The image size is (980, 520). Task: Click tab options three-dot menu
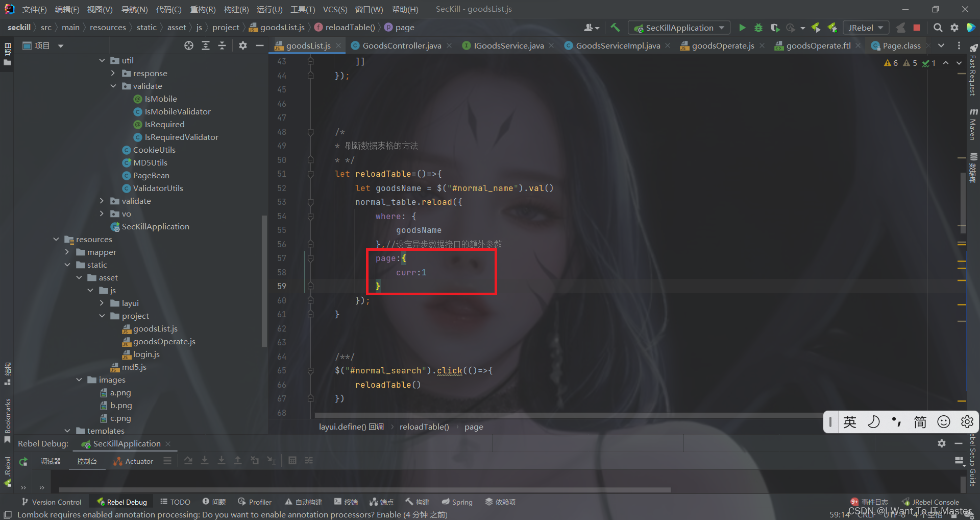[x=959, y=45]
